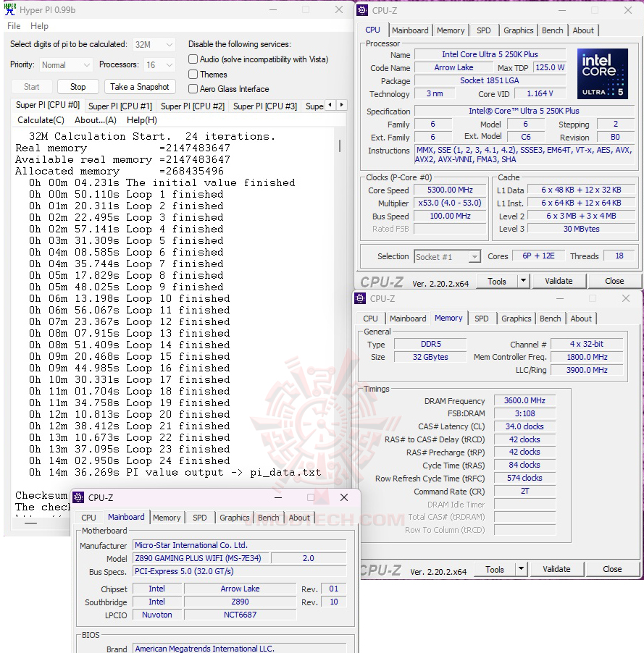644x653 pixels.
Task: Minimize the Hyper PI window
Action: pyautogui.click(x=273, y=9)
